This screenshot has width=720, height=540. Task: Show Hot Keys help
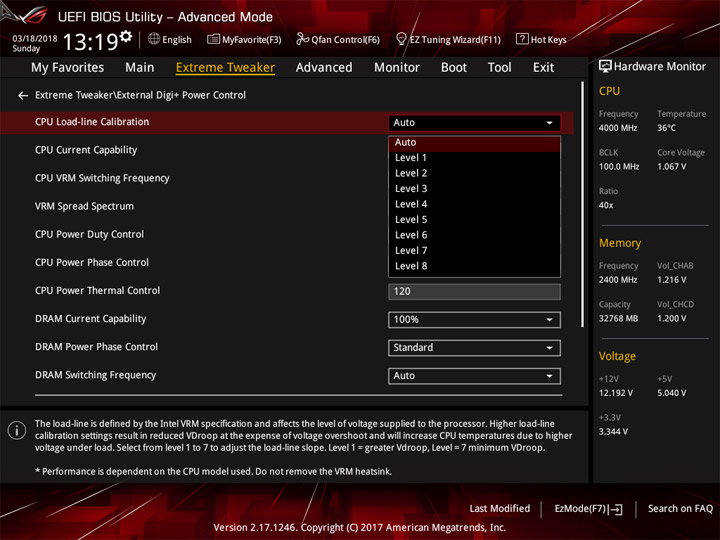coord(541,39)
